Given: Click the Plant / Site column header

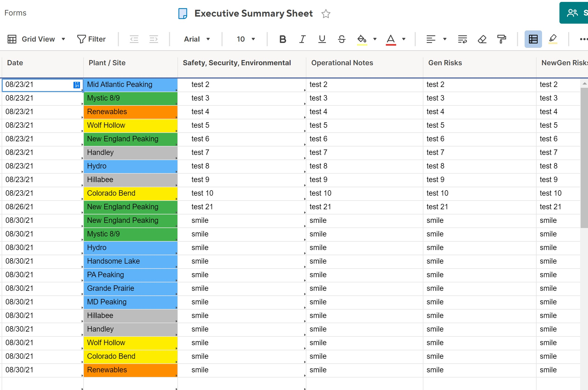Looking at the screenshot, I should pos(131,63).
